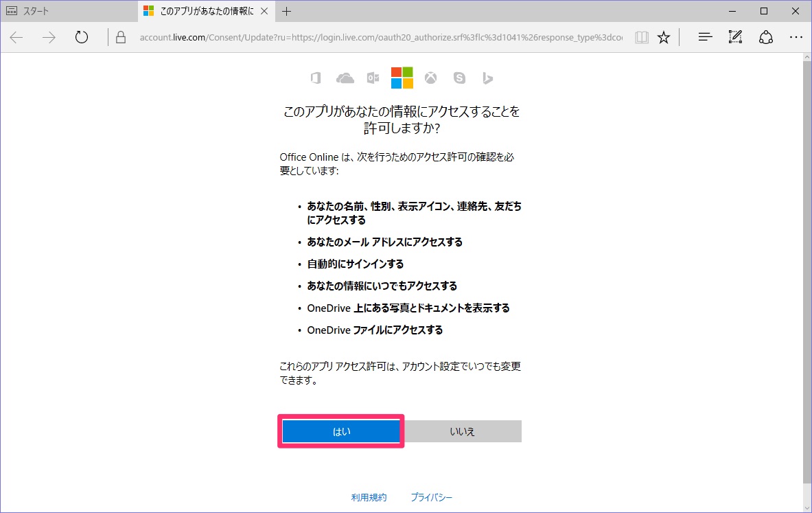This screenshot has width=812, height=513.
Task: Click the scrollbar down arrow
Action: click(807, 508)
